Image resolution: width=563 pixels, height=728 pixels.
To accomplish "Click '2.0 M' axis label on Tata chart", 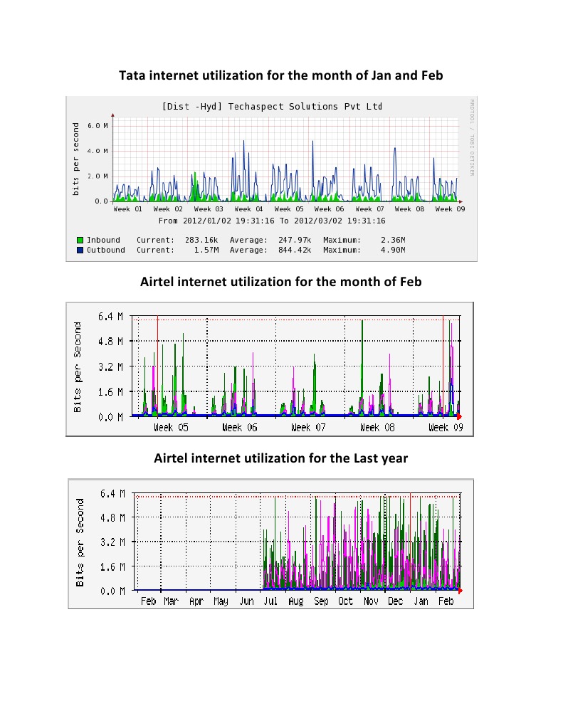I will click(x=98, y=176).
